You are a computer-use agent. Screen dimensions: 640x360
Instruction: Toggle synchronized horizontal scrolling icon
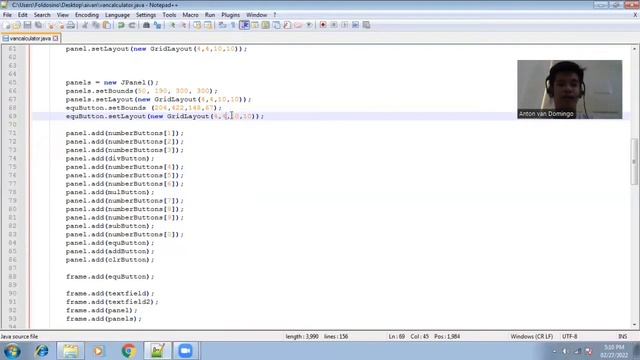[x=208, y=25]
